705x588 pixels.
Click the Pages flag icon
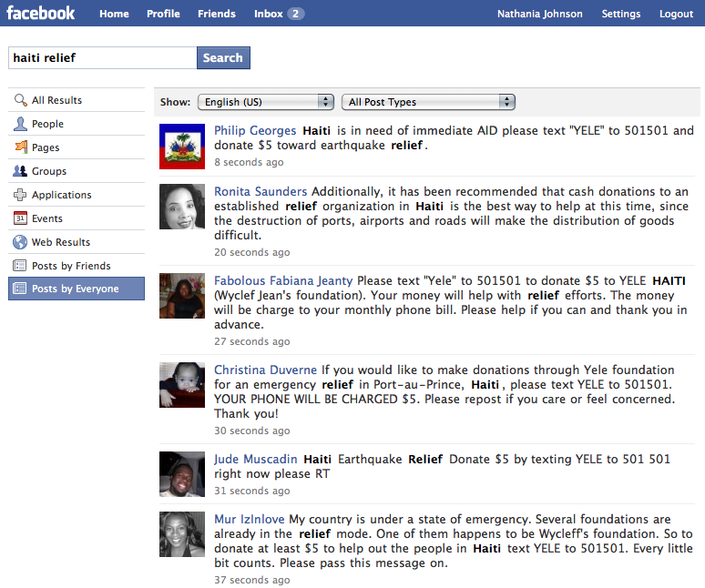point(21,147)
